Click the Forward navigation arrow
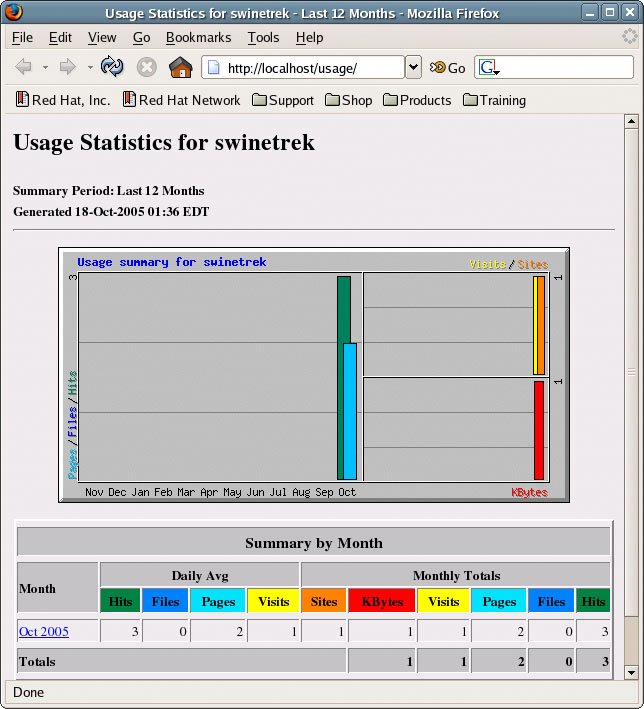Screen dimensions: 644x709 [68, 67]
